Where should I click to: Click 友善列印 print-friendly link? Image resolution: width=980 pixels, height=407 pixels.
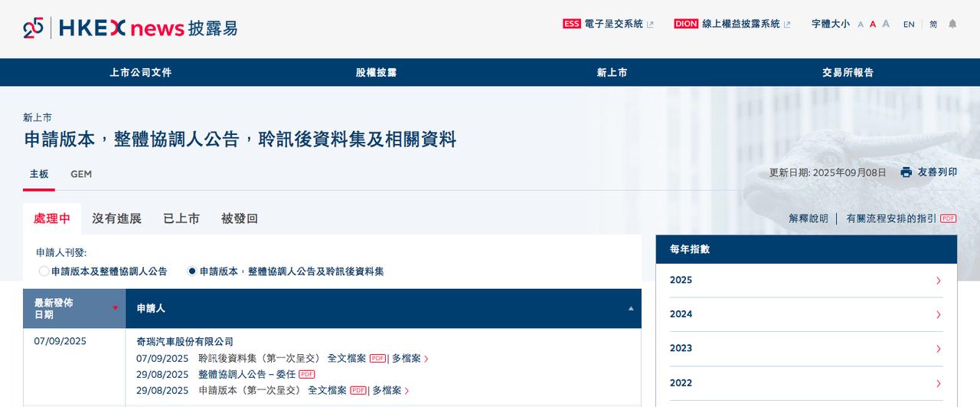[x=937, y=172]
